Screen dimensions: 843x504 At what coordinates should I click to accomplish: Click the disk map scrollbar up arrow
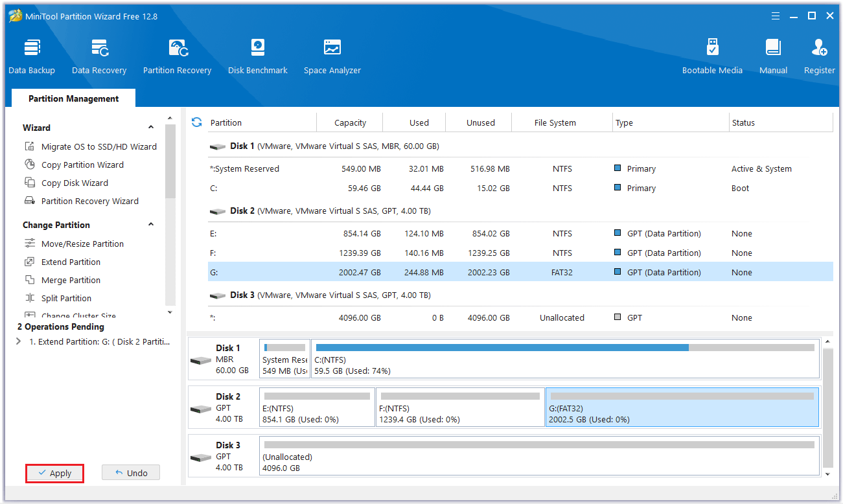tap(827, 341)
